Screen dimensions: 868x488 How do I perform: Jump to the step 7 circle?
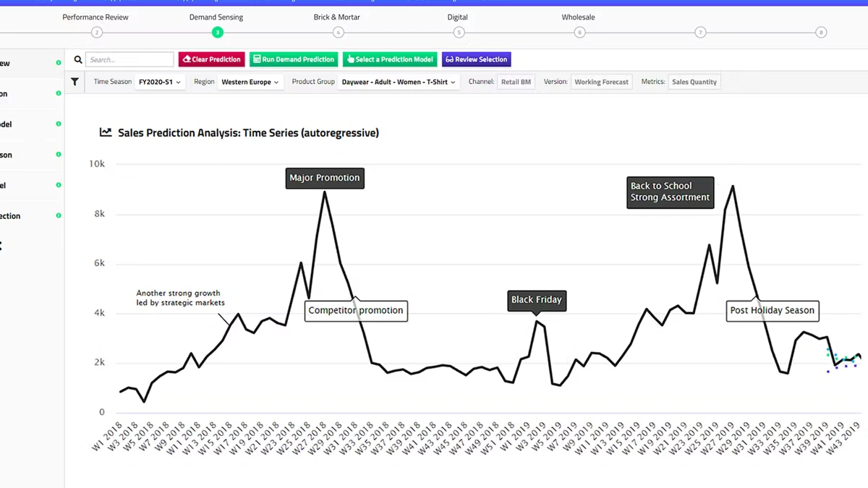700,33
